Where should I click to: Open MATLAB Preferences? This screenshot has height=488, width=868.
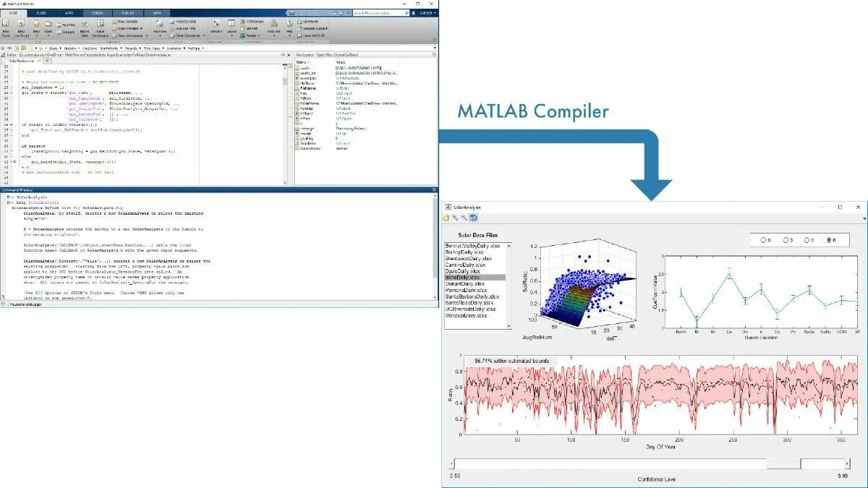[x=252, y=21]
